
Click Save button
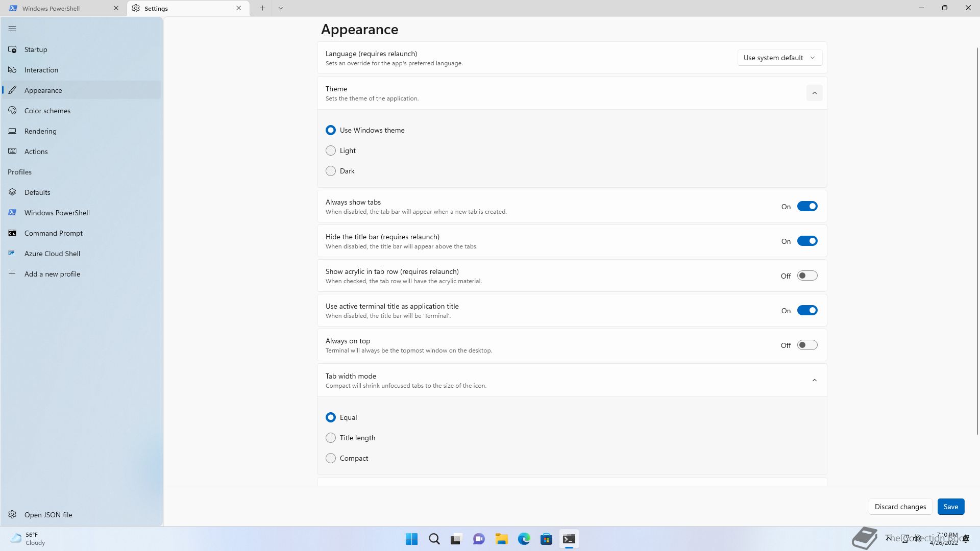[x=950, y=507]
